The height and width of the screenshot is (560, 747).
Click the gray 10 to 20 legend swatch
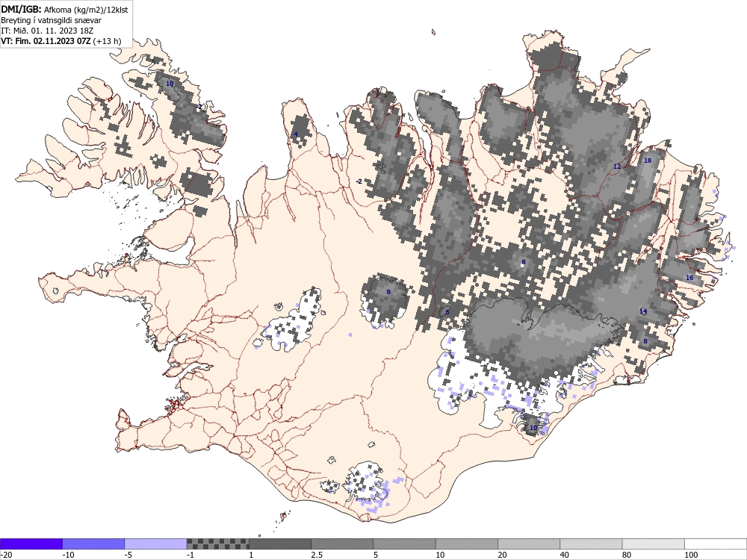pos(467,544)
